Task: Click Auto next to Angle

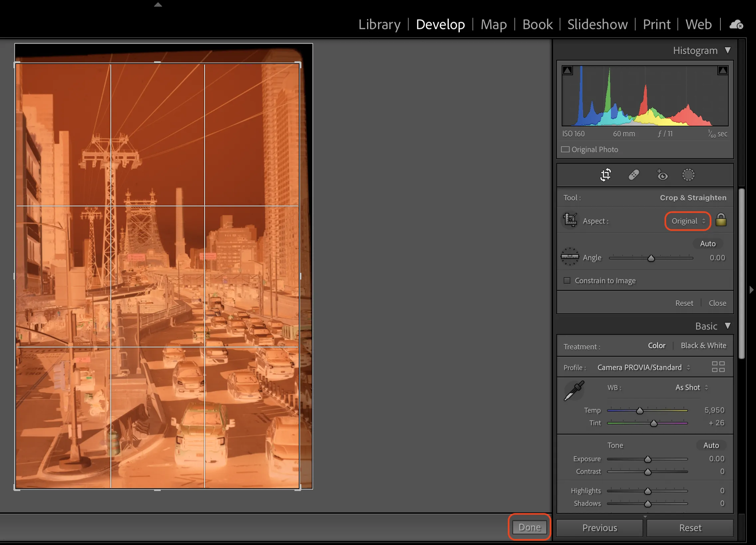Action: click(708, 244)
